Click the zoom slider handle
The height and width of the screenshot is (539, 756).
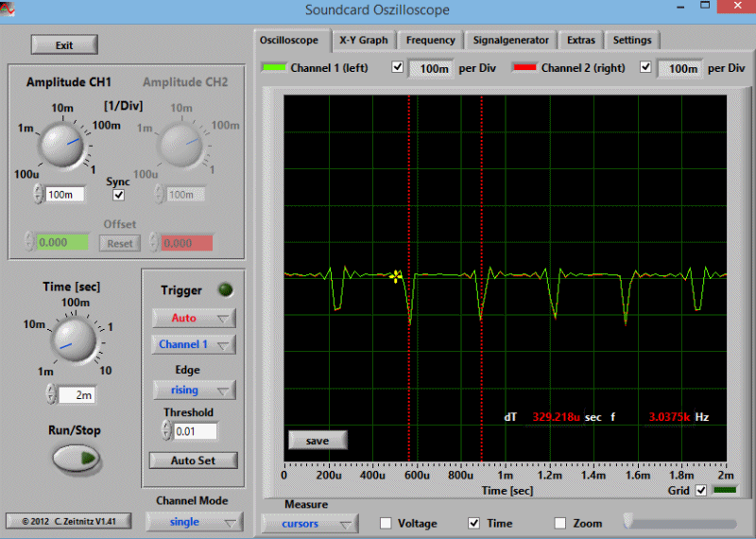[628, 521]
